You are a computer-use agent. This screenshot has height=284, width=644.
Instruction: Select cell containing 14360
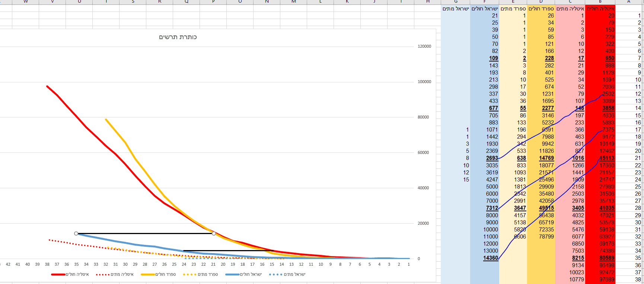coord(484,258)
